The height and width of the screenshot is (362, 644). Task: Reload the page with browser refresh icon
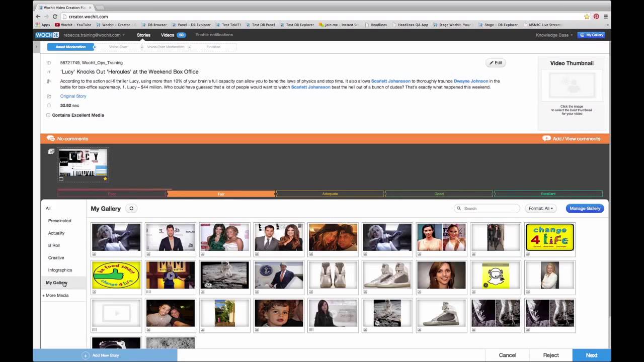tap(55, 16)
